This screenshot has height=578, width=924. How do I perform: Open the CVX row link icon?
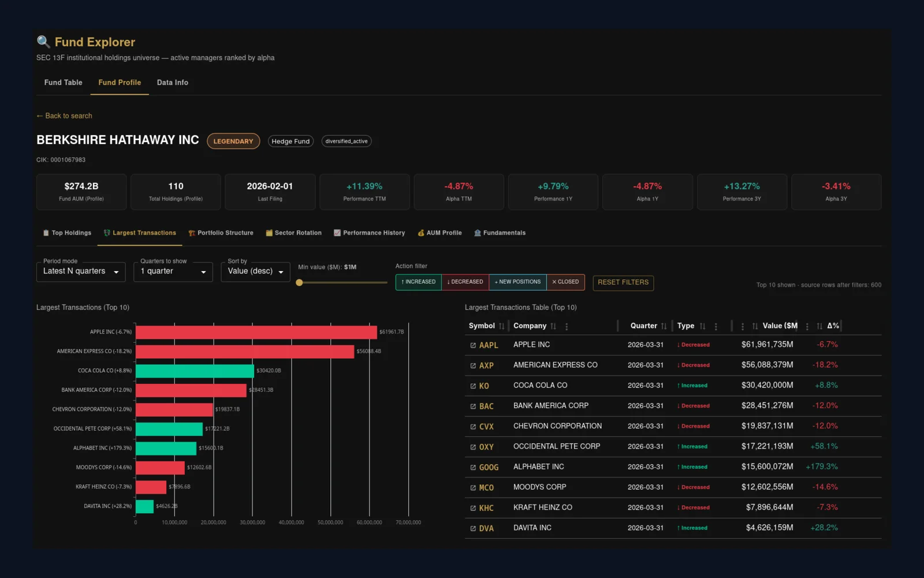(x=473, y=427)
